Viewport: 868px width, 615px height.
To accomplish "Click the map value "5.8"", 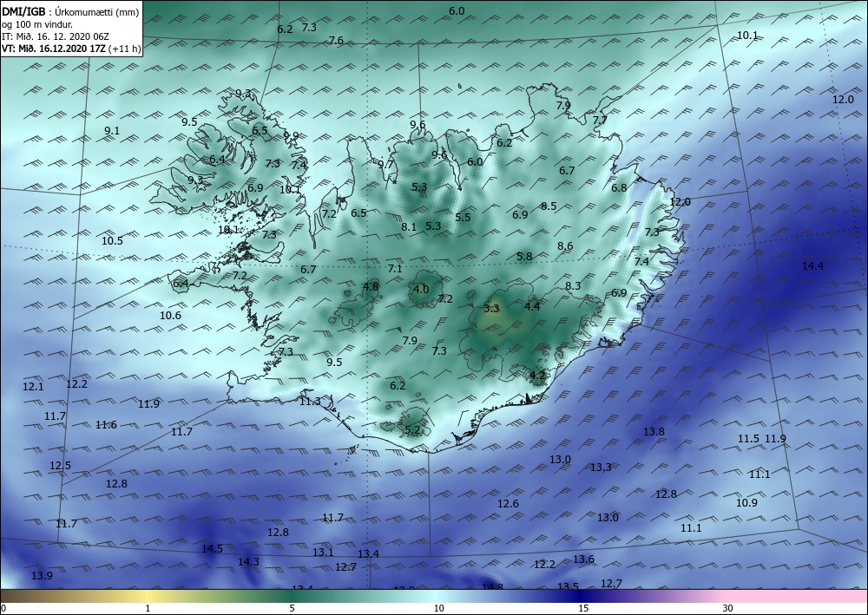I will 524,256.
